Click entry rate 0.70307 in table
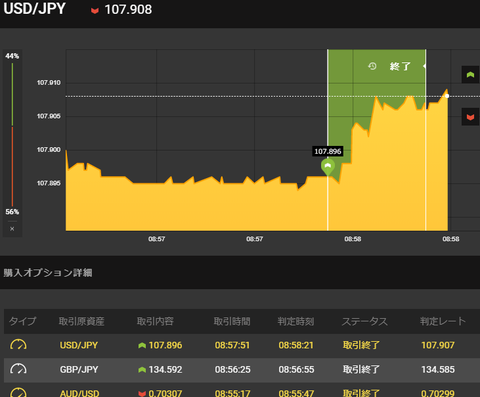This screenshot has height=397, width=480. 165,393
